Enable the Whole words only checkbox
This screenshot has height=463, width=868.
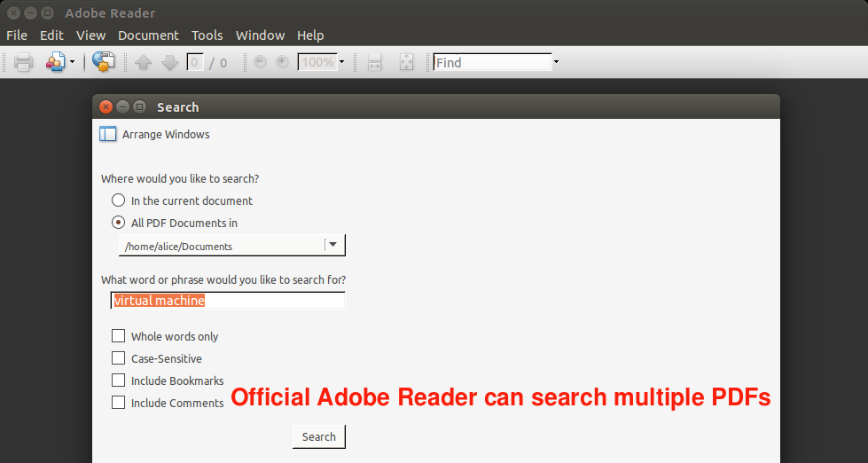pos(118,336)
